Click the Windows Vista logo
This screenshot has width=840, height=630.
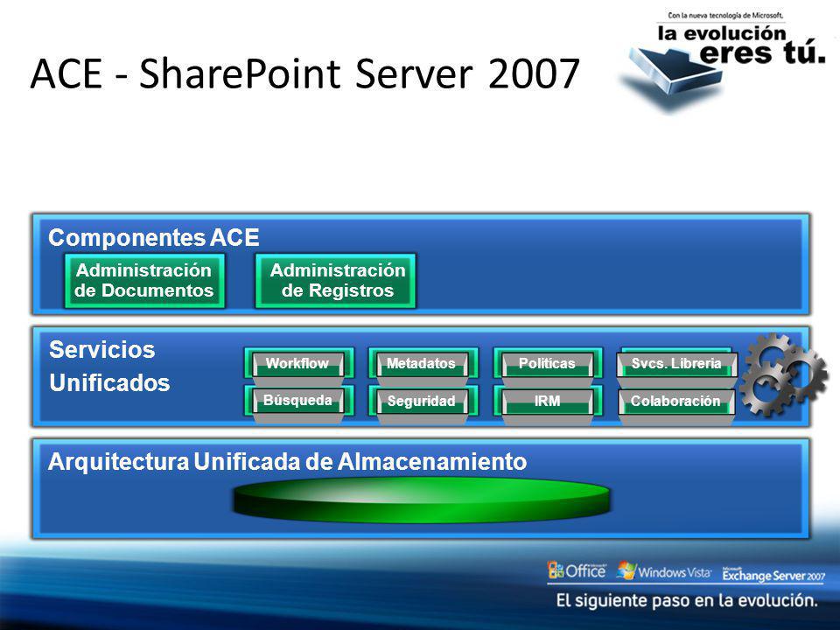pyautogui.click(x=664, y=571)
